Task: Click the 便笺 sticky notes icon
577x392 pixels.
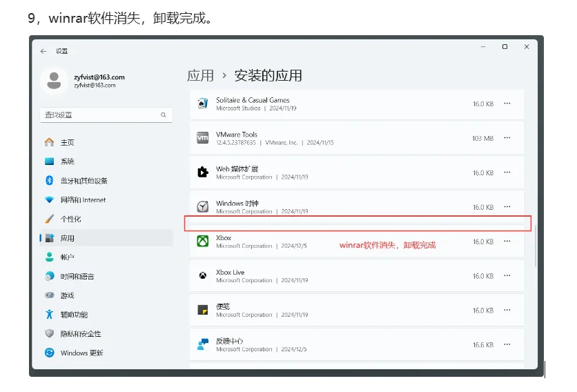Action: click(x=203, y=311)
